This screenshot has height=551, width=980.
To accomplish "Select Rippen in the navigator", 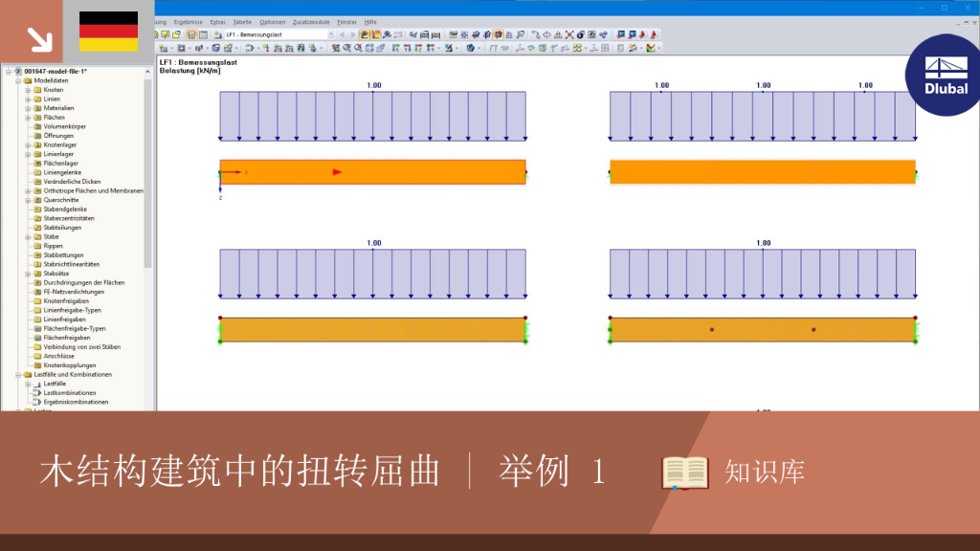I will (x=54, y=246).
